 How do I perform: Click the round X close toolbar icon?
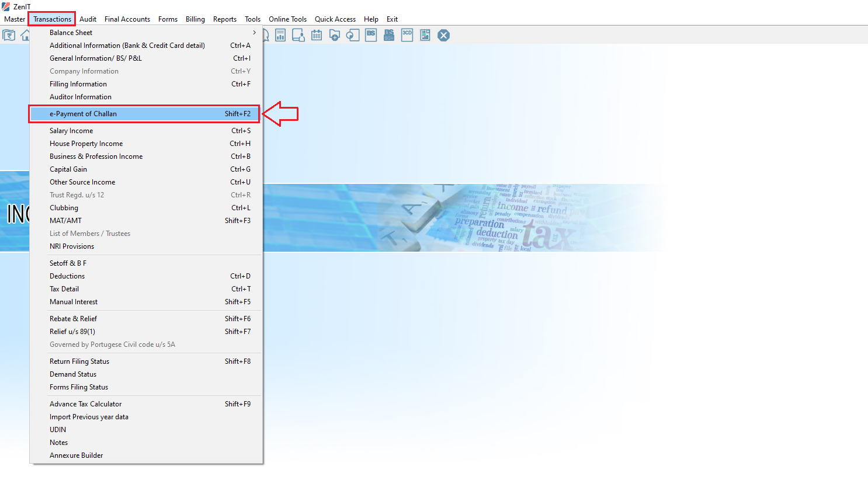click(444, 36)
